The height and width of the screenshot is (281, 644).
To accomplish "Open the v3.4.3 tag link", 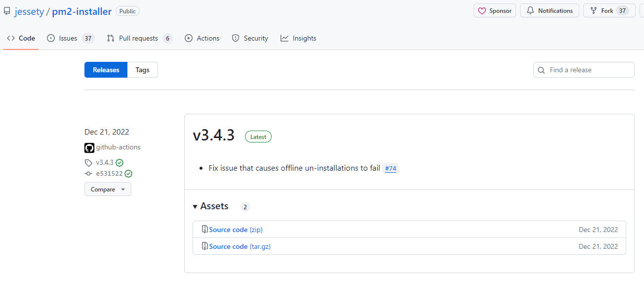I will tap(105, 162).
